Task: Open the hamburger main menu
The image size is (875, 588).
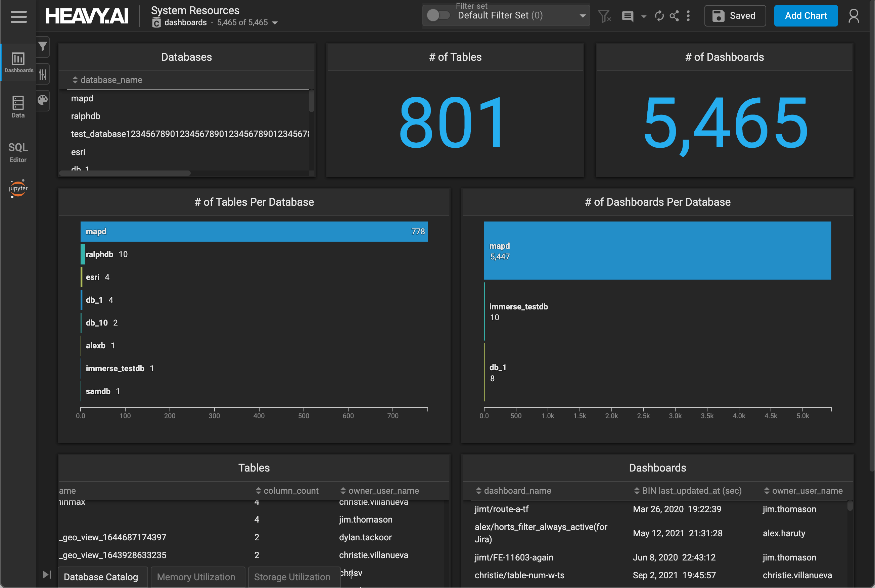Action: tap(18, 16)
